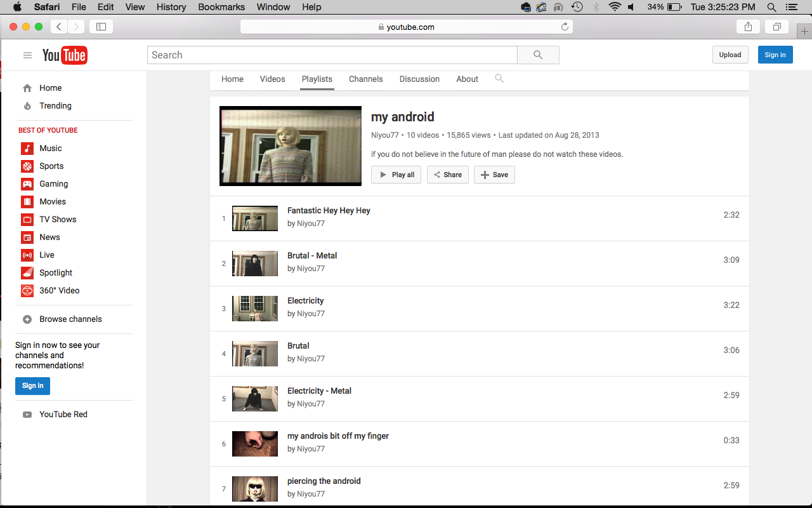Open the large my android playlist thumbnail

pos(291,146)
